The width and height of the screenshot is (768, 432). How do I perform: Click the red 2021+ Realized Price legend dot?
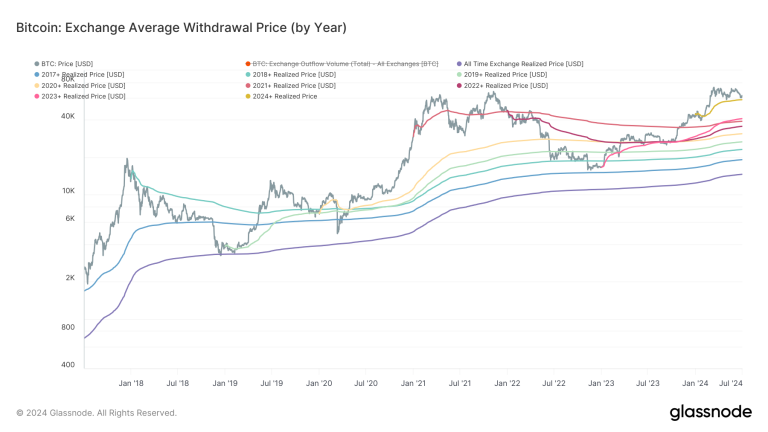point(247,86)
